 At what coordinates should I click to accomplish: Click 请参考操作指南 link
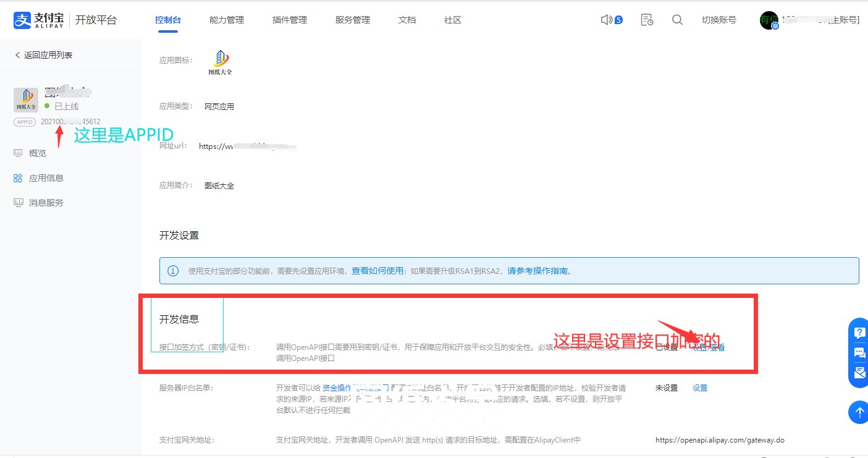point(537,271)
